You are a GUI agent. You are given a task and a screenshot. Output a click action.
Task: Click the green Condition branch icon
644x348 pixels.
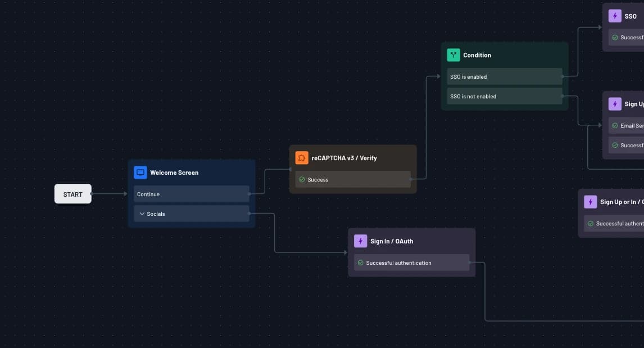coord(453,55)
